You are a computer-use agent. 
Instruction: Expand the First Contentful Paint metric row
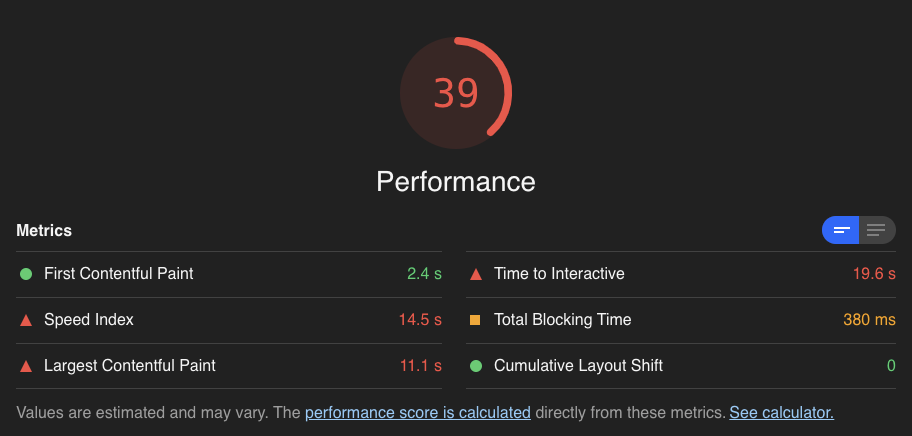tap(229, 274)
